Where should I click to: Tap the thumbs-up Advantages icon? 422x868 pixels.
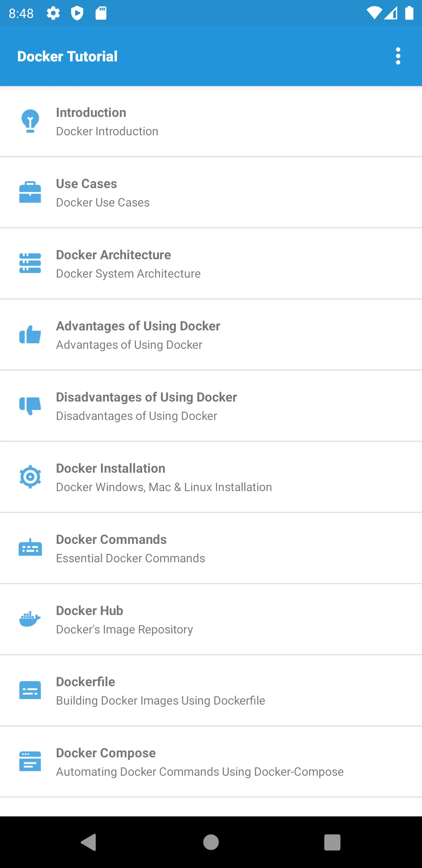pos(30,334)
